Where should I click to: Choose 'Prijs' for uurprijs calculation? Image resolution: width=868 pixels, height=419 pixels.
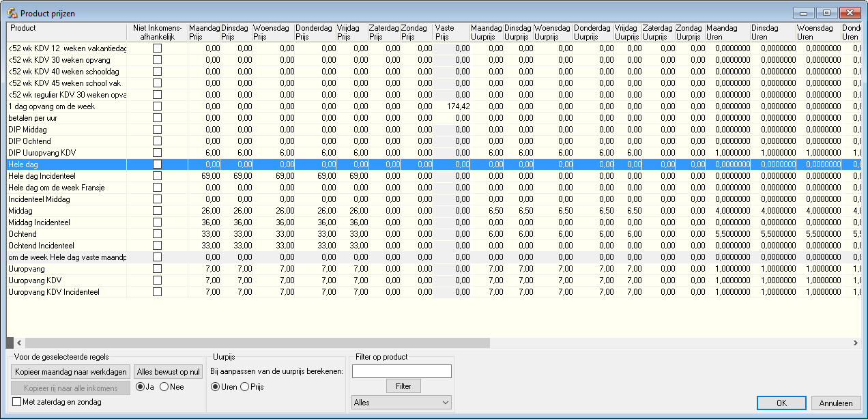pyautogui.click(x=245, y=387)
